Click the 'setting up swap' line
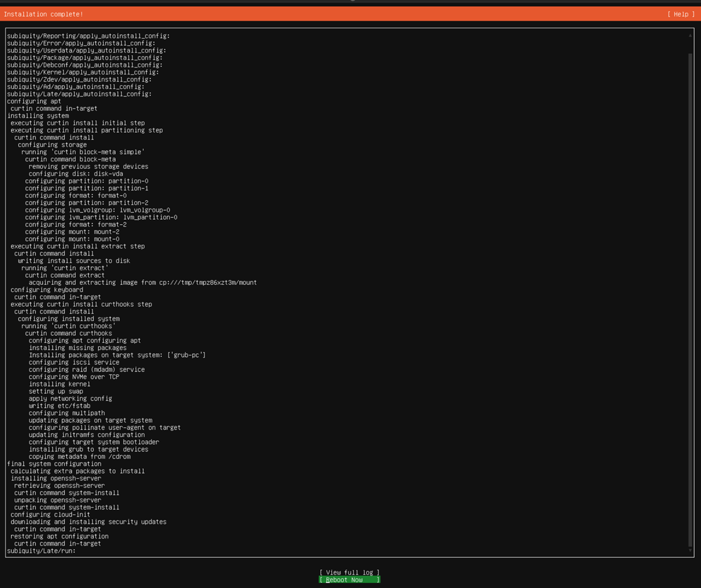The height and width of the screenshot is (588, 701). tap(56, 391)
